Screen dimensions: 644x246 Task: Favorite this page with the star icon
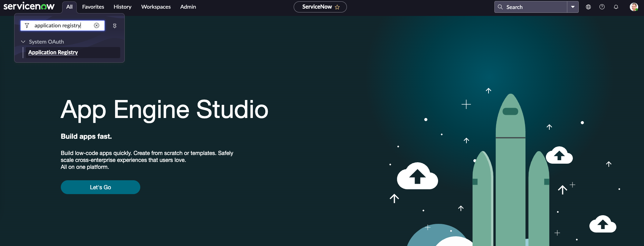(x=337, y=7)
